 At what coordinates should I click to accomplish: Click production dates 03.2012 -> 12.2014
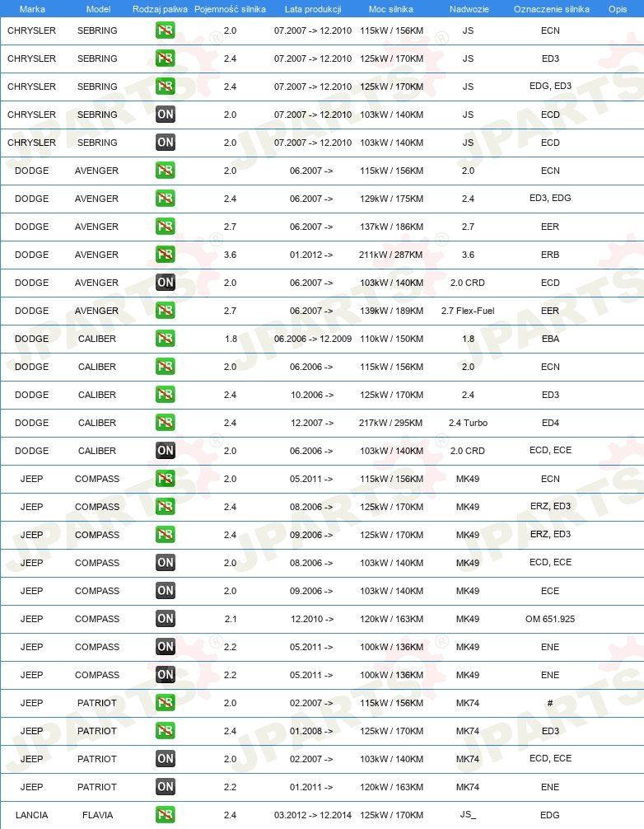click(x=313, y=815)
